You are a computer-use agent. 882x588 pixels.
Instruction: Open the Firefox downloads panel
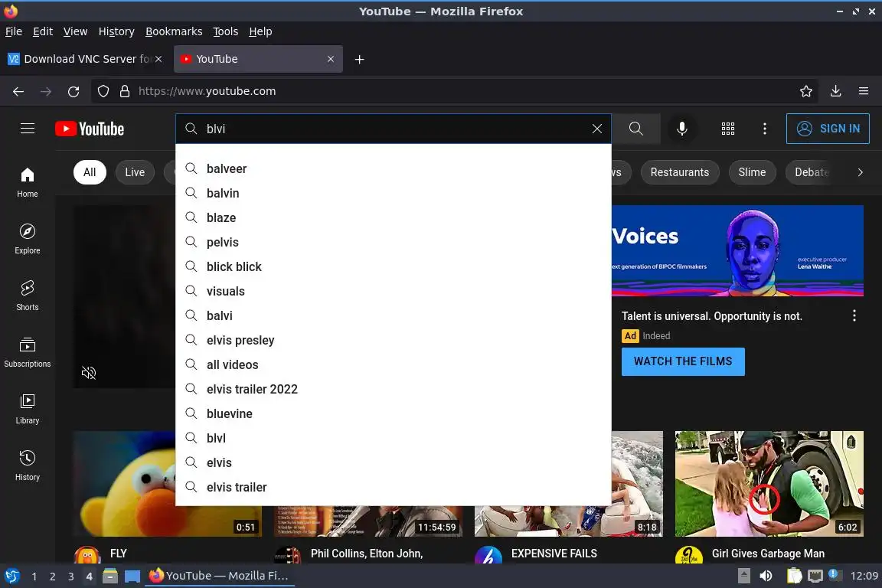836,91
